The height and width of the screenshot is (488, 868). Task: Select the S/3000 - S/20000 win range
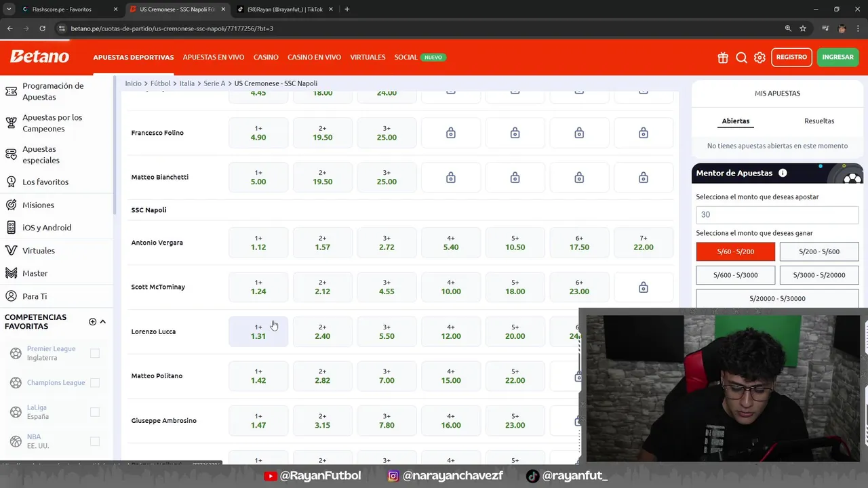819,275
